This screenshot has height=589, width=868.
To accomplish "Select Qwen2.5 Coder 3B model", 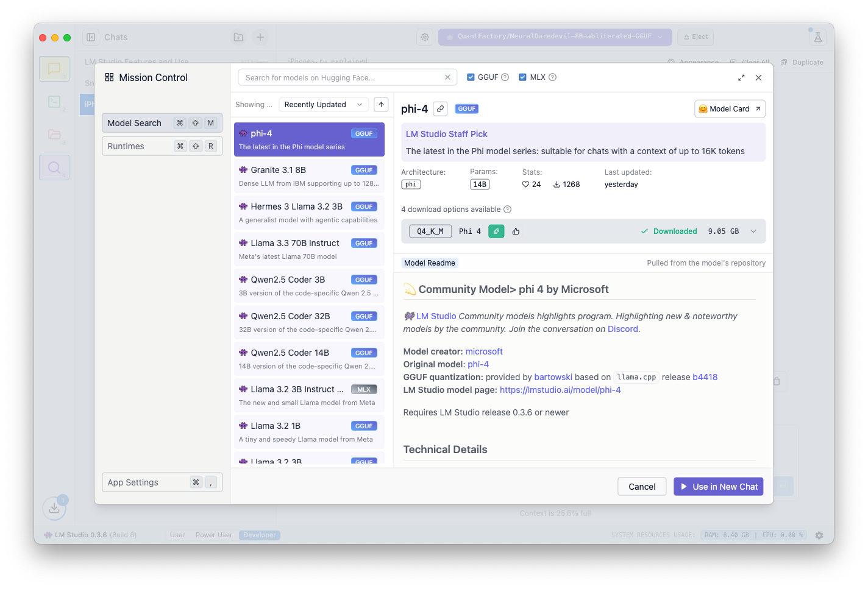I will click(309, 286).
